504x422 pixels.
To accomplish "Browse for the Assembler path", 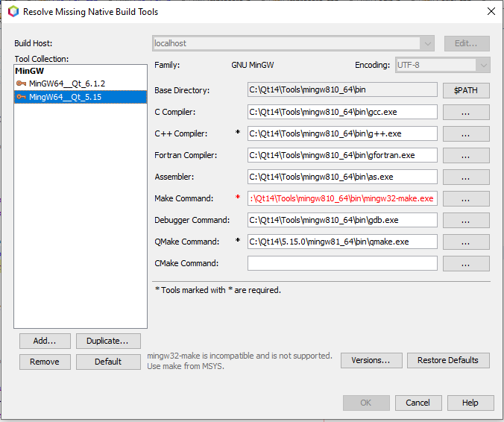I will pyautogui.click(x=466, y=177).
